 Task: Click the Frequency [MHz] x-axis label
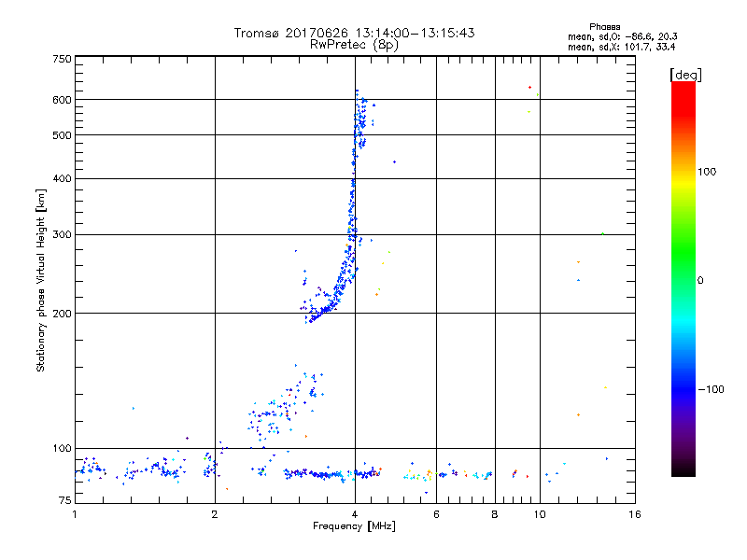(354, 527)
